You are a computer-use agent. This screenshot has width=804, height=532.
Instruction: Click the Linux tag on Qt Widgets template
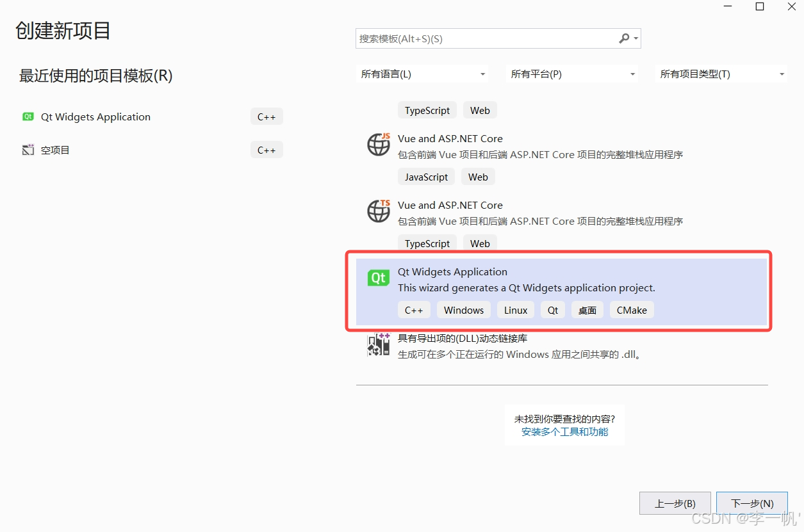[x=516, y=310]
